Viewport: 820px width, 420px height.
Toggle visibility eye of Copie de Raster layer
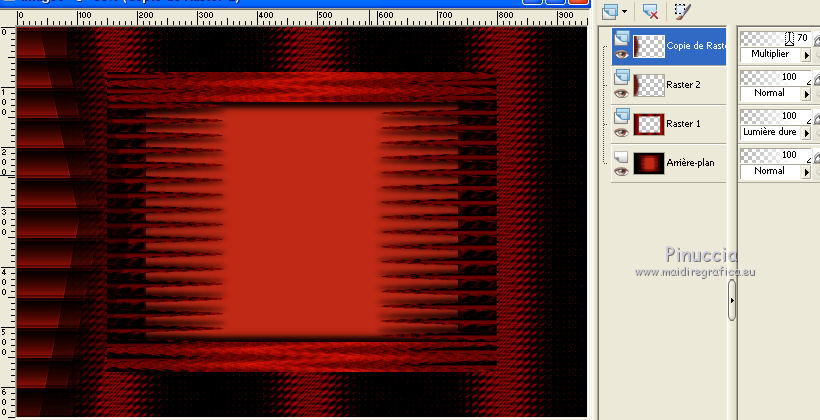point(621,54)
